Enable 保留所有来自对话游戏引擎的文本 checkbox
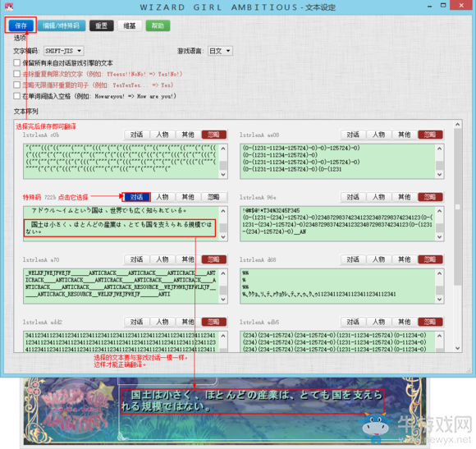This screenshot has height=449, width=476. [x=17, y=63]
